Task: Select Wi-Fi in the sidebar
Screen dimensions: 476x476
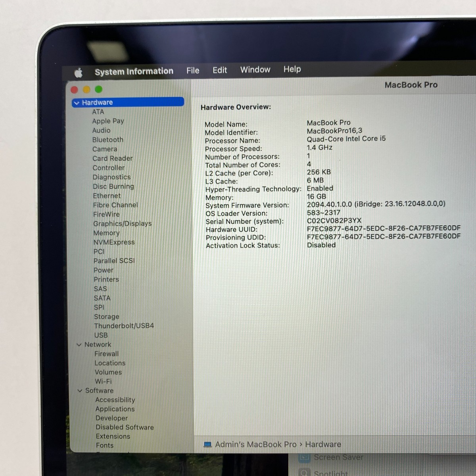Action: pyautogui.click(x=103, y=381)
